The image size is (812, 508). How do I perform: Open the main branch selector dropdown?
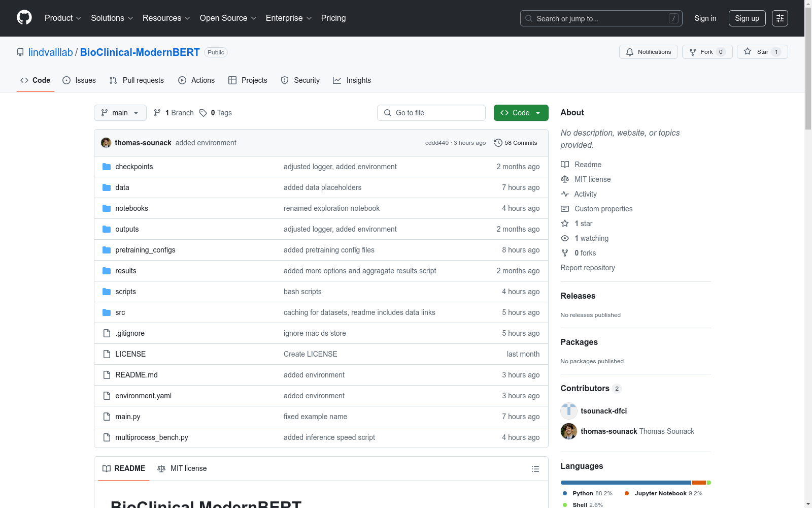120,113
